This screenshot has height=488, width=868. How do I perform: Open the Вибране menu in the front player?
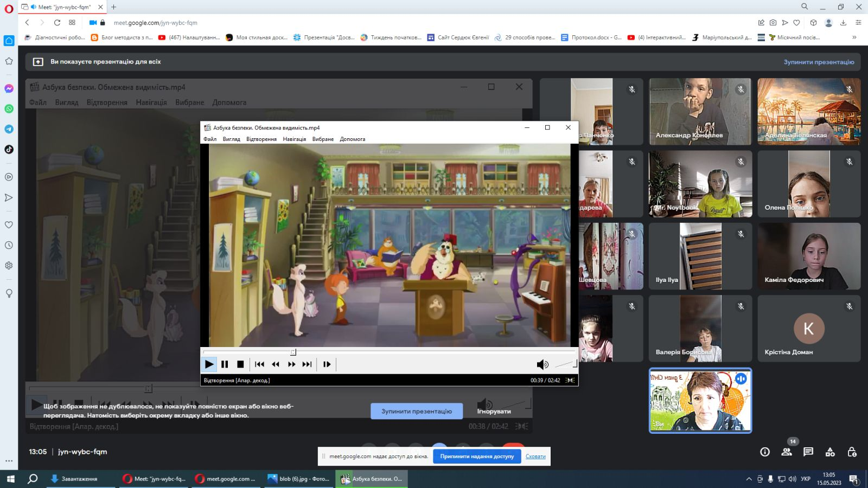[x=323, y=139]
